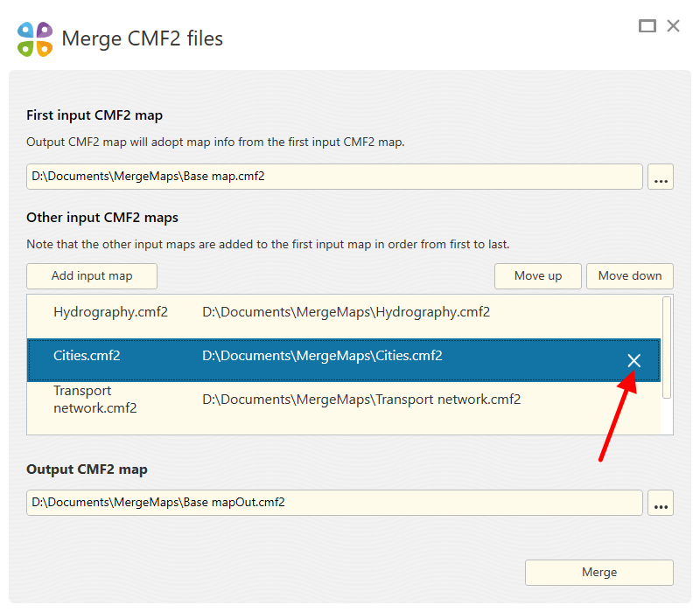This screenshot has height=612, width=700.
Task: Click the Move down button
Action: [630, 276]
